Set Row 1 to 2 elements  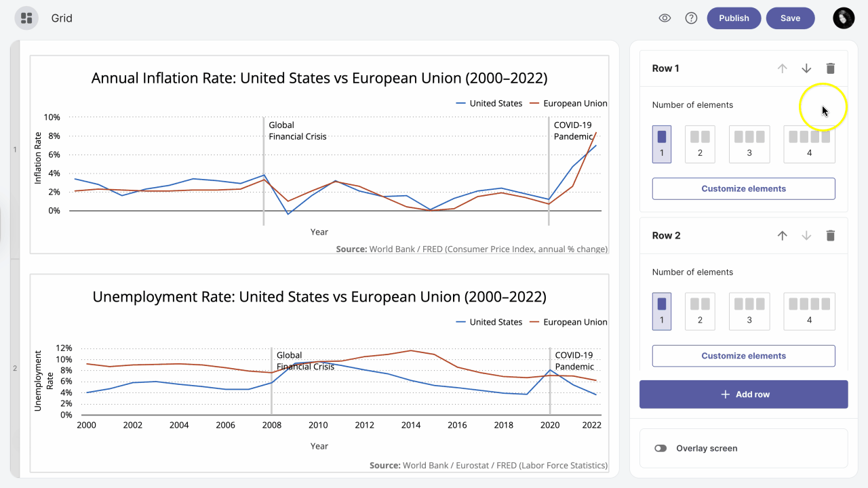(x=700, y=144)
